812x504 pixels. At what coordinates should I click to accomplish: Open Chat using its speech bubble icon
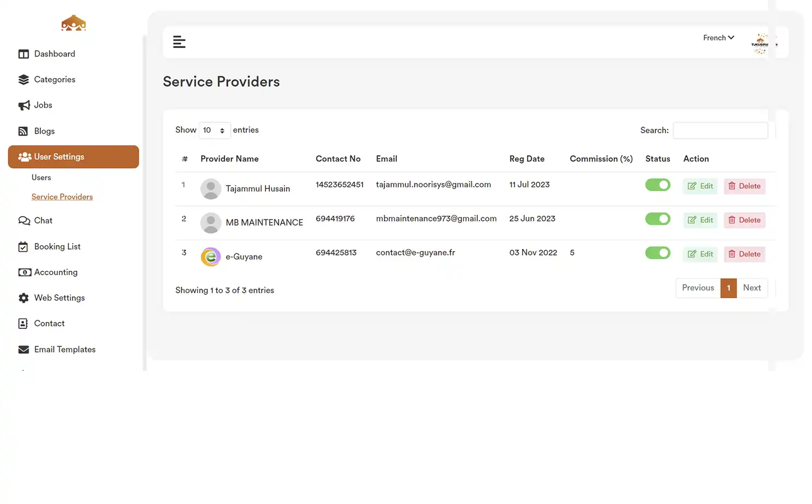click(24, 220)
